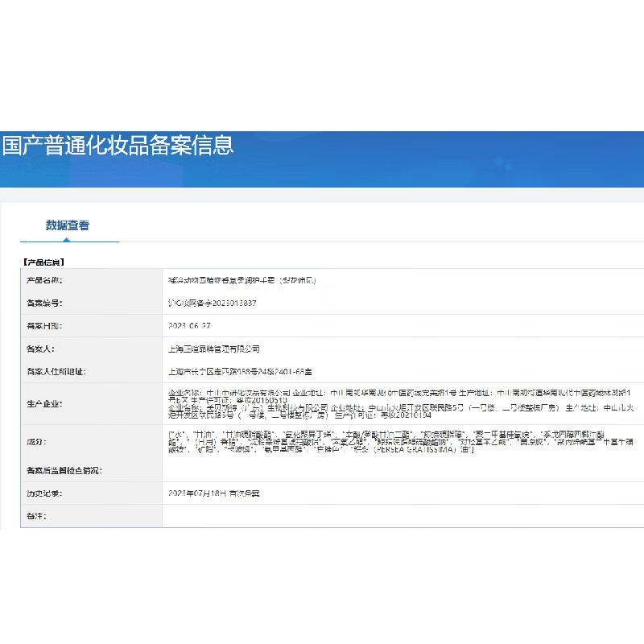This screenshot has height=644, width=644.
Task: Click the 备案日期 row label
Action: (44, 326)
